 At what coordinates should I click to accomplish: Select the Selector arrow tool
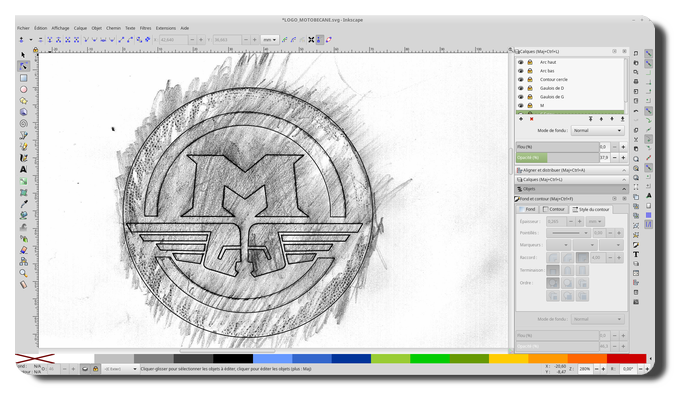tap(24, 55)
